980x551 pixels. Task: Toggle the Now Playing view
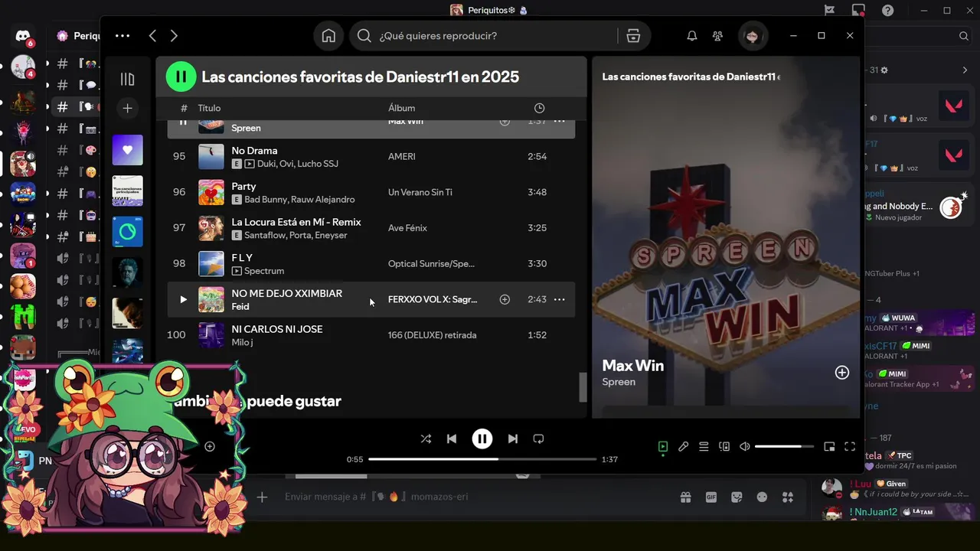663,446
